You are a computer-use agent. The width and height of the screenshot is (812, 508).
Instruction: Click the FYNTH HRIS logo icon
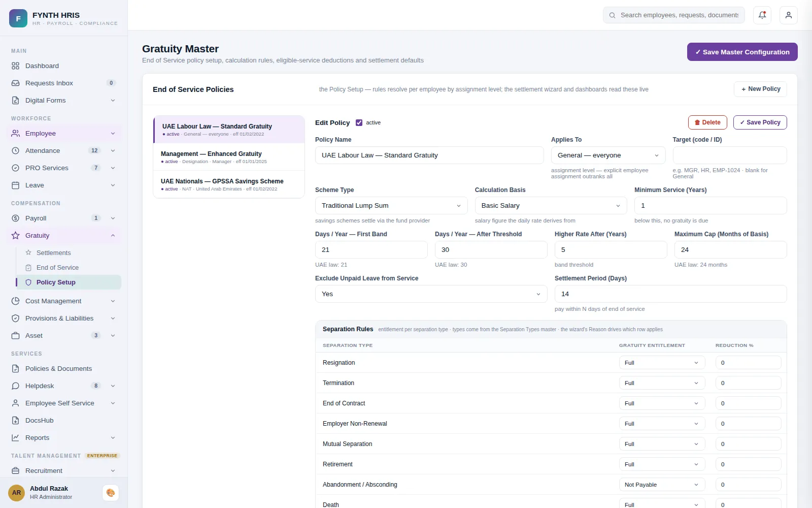click(x=18, y=18)
